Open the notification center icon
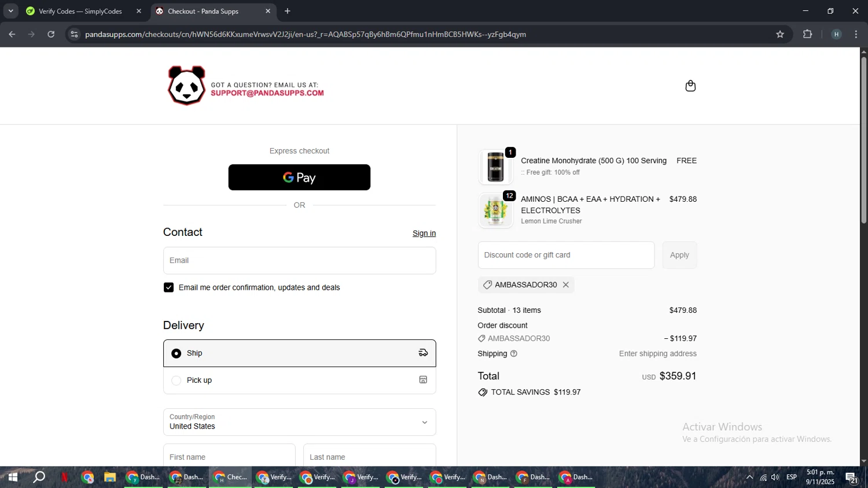The height and width of the screenshot is (488, 868). tap(852, 478)
